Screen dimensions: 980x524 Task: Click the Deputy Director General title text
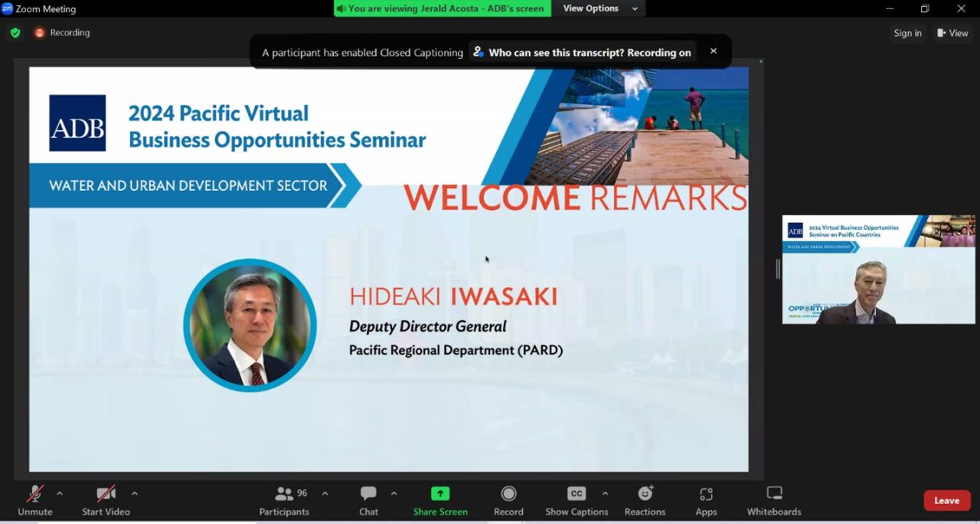[x=428, y=326]
